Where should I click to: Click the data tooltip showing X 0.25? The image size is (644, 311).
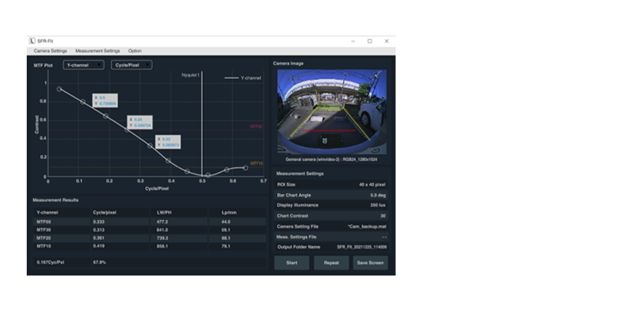139,122
